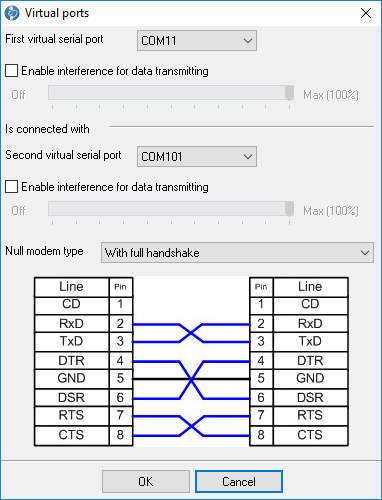This screenshot has height=500, width=382.
Task: Click the RTS-CTS crossover wire in diagram
Action: point(191,426)
